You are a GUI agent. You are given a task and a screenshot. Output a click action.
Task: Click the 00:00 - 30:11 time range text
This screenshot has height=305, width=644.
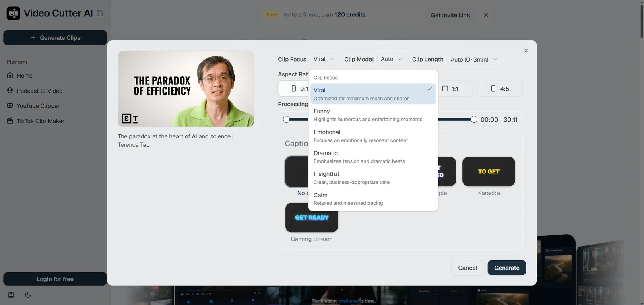pos(499,120)
